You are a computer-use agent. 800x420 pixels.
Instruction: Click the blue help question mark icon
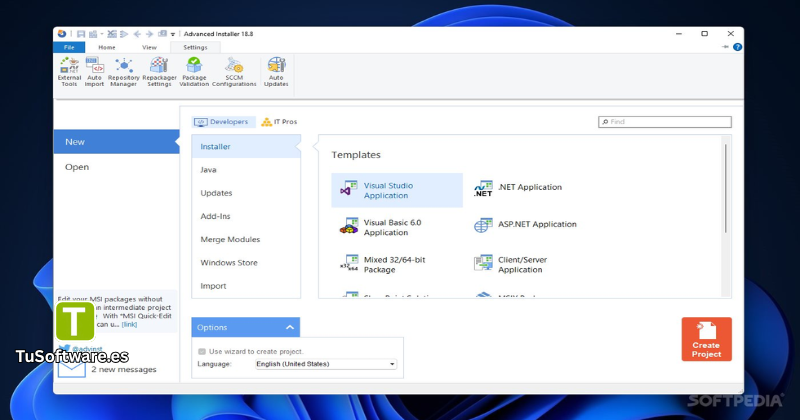coord(737,47)
